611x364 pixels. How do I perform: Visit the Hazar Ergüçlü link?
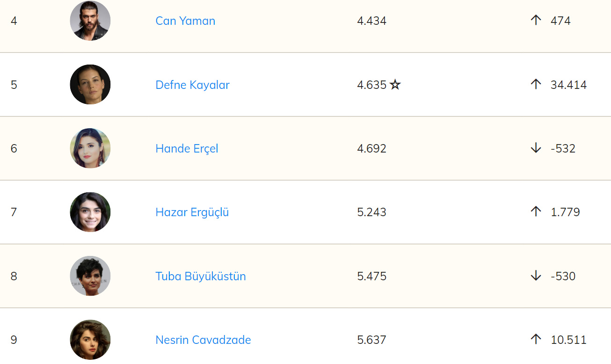coord(192,212)
